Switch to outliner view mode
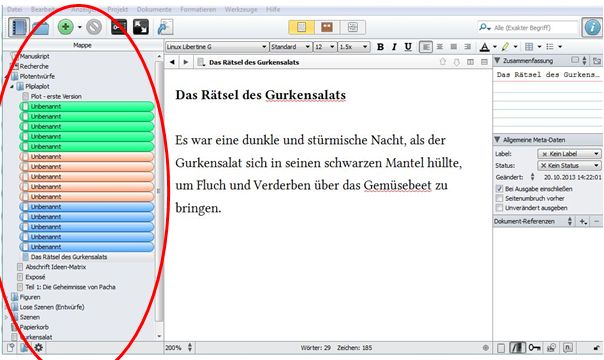 click(352, 27)
